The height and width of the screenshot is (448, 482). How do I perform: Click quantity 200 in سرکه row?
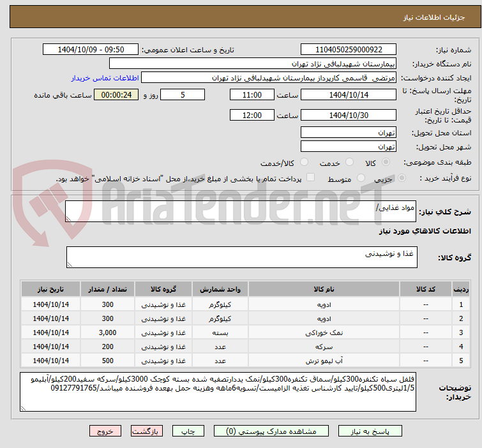click(x=108, y=347)
